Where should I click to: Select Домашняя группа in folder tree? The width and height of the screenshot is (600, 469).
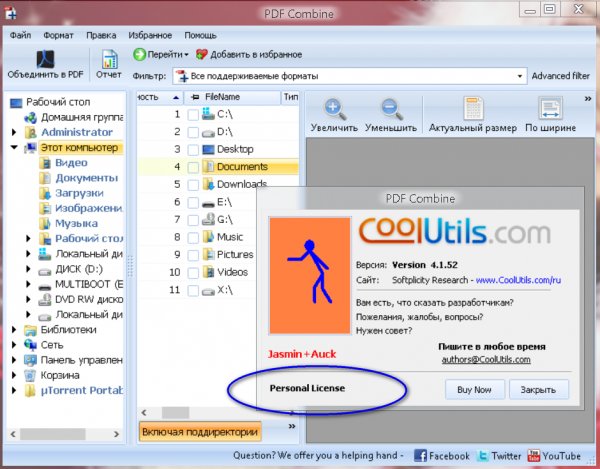[x=82, y=117]
